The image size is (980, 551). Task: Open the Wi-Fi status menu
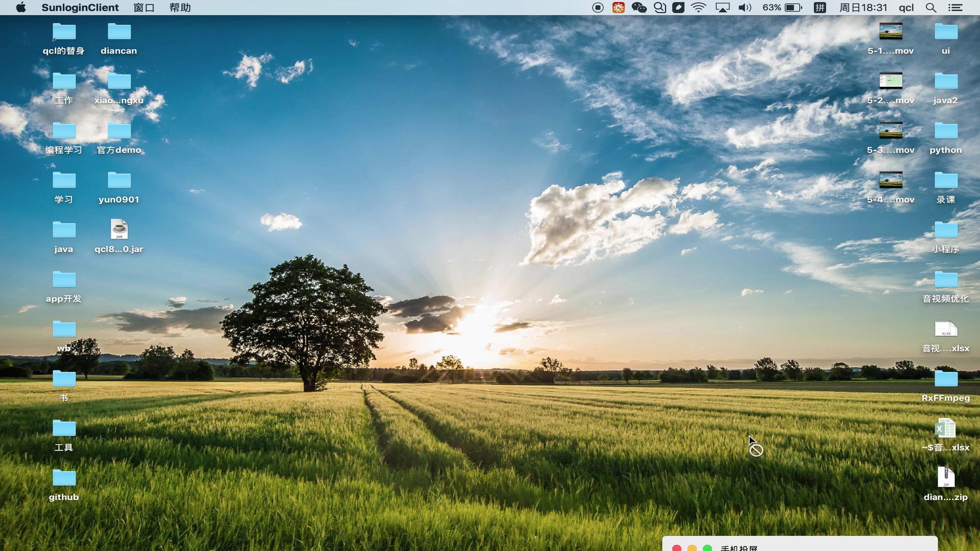pos(699,8)
